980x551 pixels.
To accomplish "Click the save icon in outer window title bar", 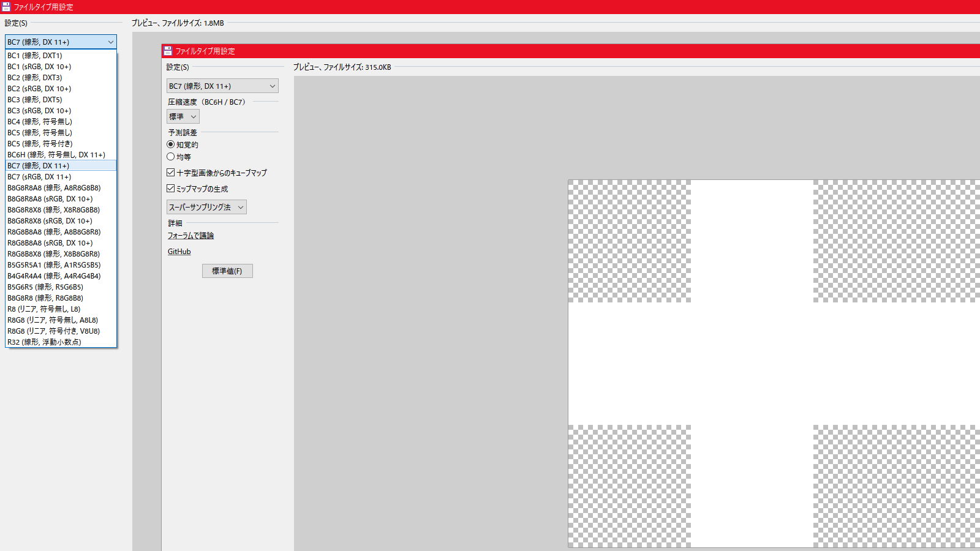I will [6, 7].
